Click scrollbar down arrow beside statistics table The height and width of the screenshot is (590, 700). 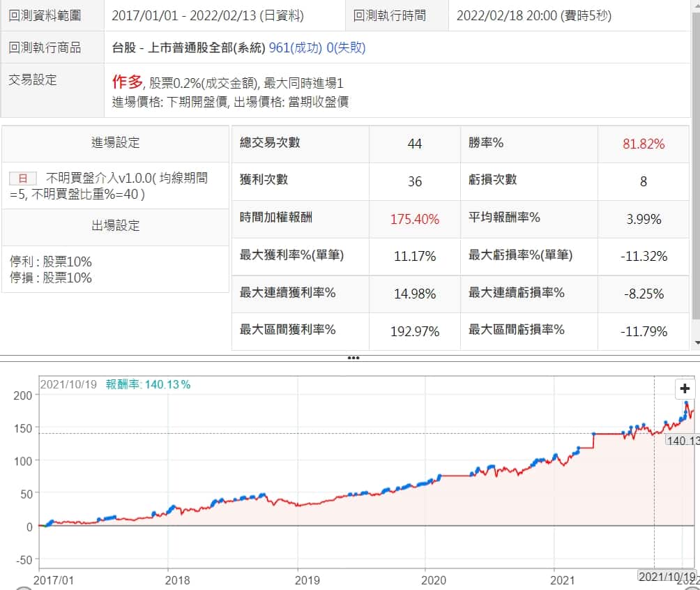pyautogui.click(x=696, y=343)
